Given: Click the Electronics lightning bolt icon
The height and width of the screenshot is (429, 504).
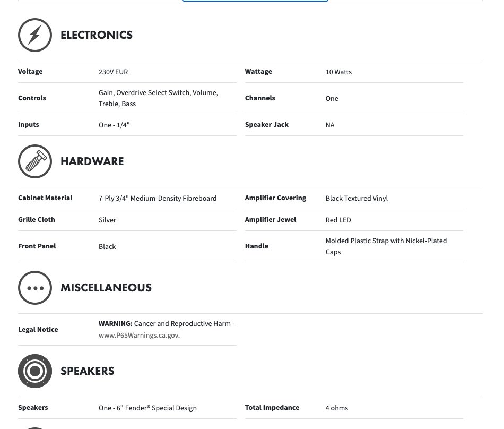Looking at the screenshot, I should 35,35.
